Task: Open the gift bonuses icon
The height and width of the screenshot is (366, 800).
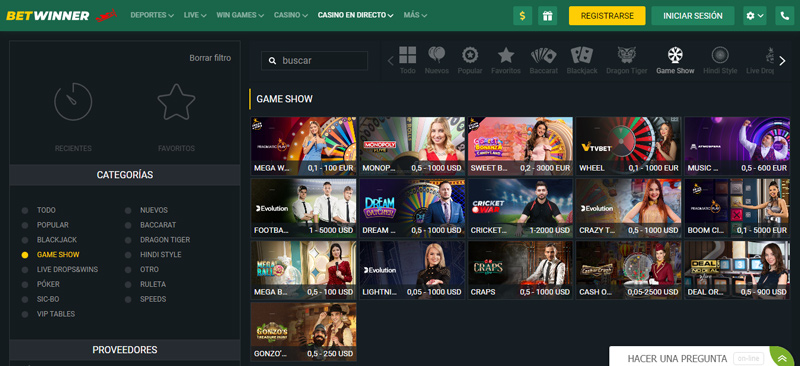Action: (547, 16)
